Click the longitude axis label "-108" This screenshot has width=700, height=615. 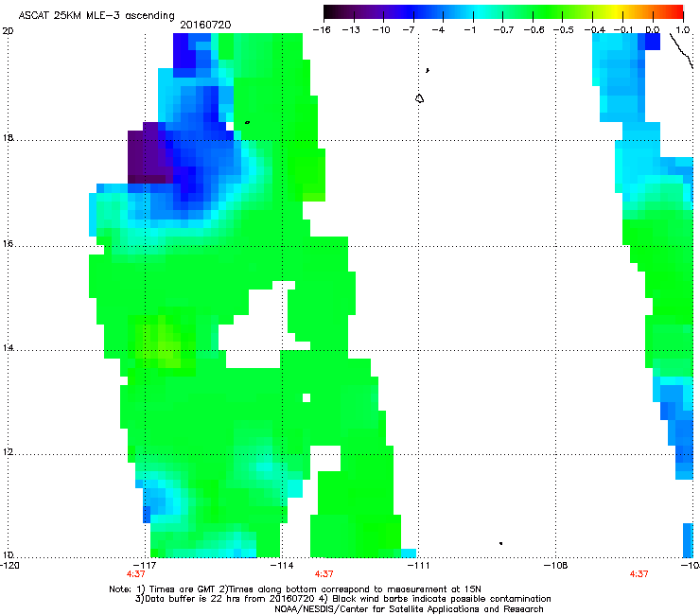coord(556,566)
